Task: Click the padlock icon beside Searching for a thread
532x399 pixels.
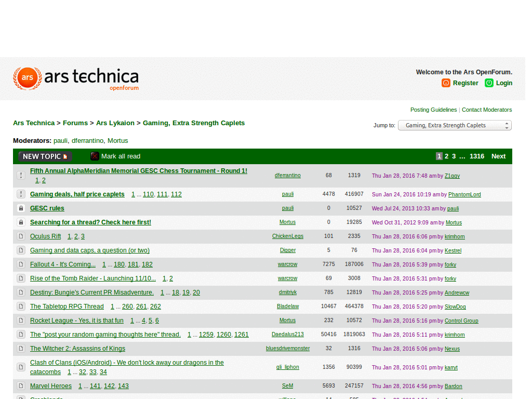Action: (21, 222)
